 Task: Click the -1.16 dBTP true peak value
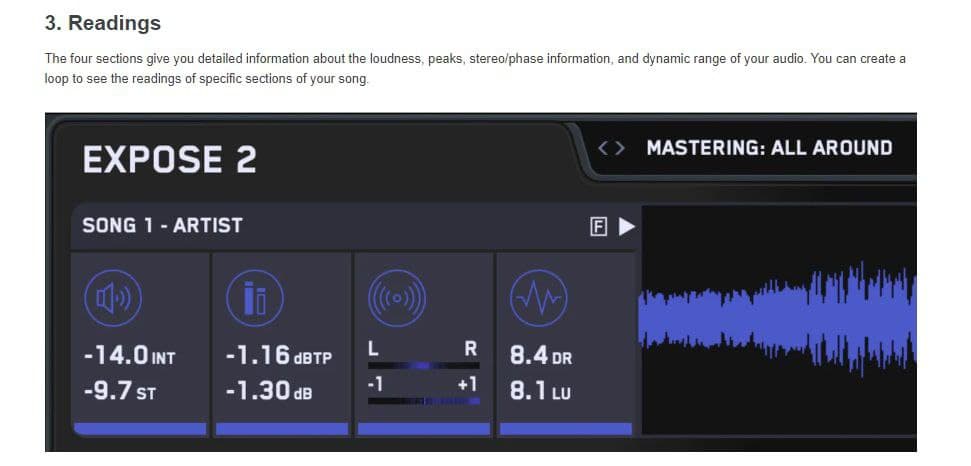pyautogui.click(x=279, y=356)
